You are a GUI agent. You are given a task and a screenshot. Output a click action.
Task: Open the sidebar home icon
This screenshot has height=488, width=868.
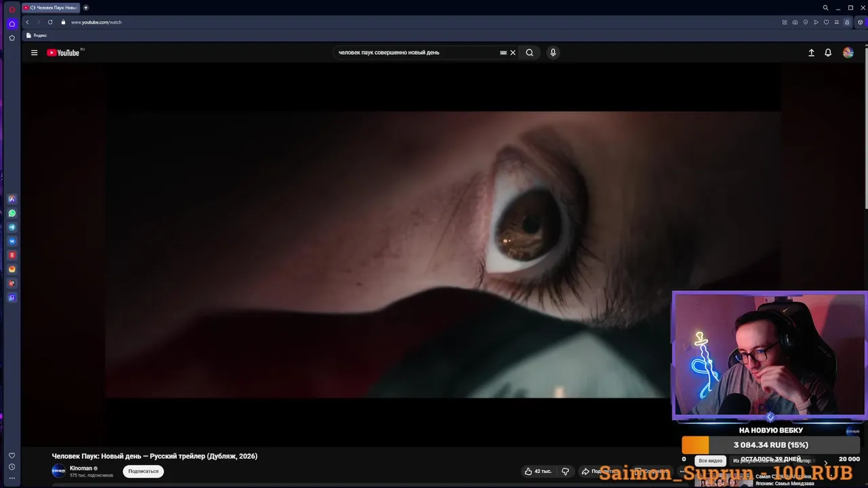point(12,24)
